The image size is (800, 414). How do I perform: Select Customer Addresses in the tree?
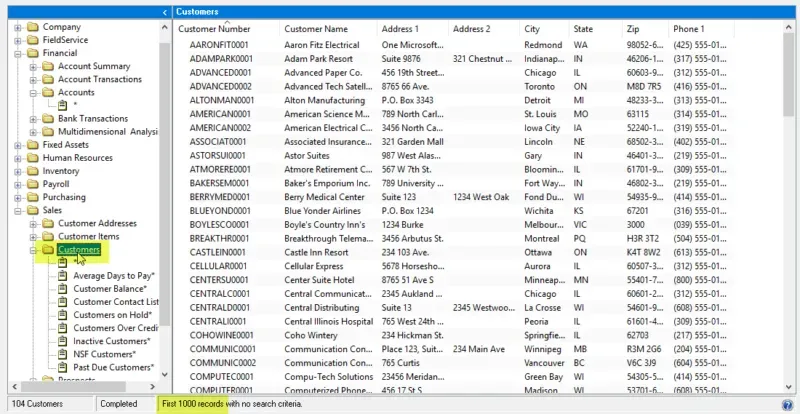97,223
